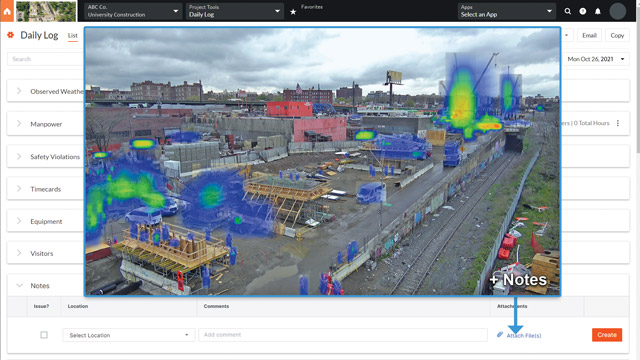Open the Select Location dropdown
This screenshot has width=640, height=360.
[129, 335]
